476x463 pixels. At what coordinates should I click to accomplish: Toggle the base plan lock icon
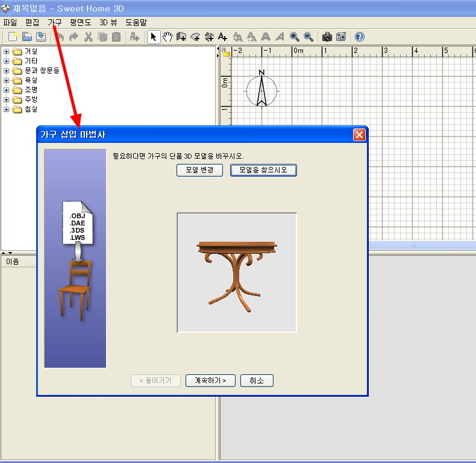point(226,52)
